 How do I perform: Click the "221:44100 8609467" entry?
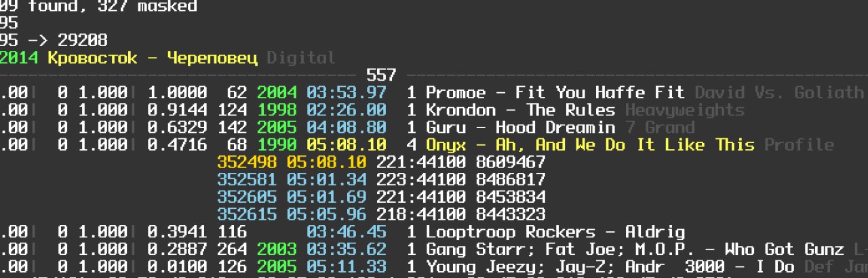click(x=460, y=162)
